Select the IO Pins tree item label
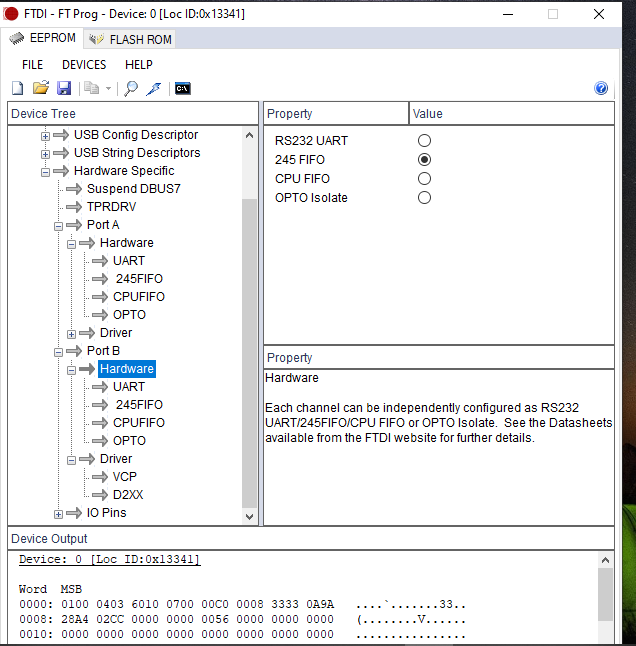Screen dimensions: 636x646 coord(106,513)
